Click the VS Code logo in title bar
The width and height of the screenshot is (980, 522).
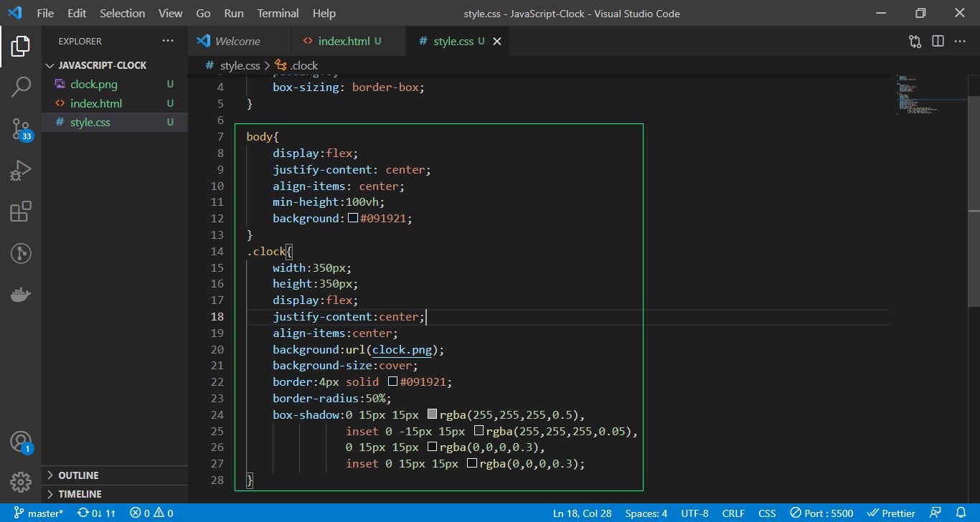tap(15, 13)
